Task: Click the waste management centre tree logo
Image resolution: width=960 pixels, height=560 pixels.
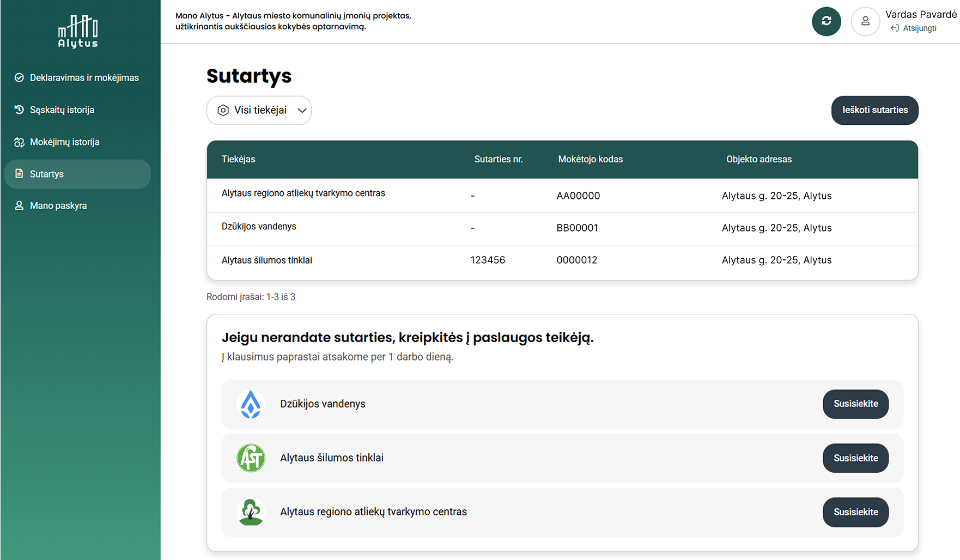Action: [x=251, y=512]
